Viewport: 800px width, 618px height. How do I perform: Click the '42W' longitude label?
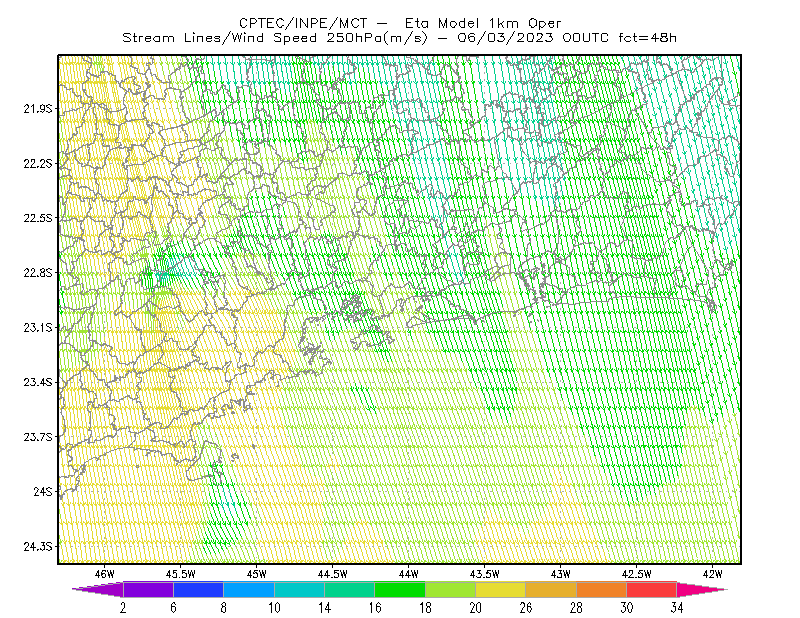pos(713,574)
